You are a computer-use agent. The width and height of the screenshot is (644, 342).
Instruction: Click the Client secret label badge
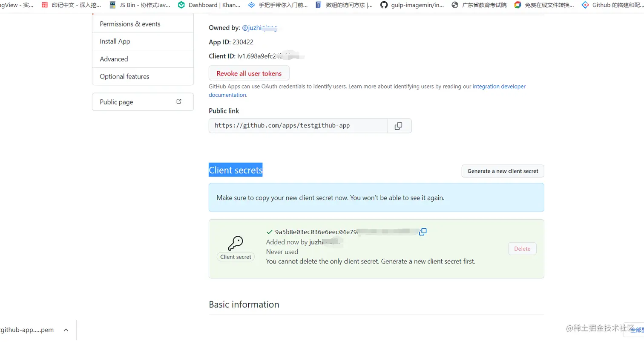[x=236, y=257]
